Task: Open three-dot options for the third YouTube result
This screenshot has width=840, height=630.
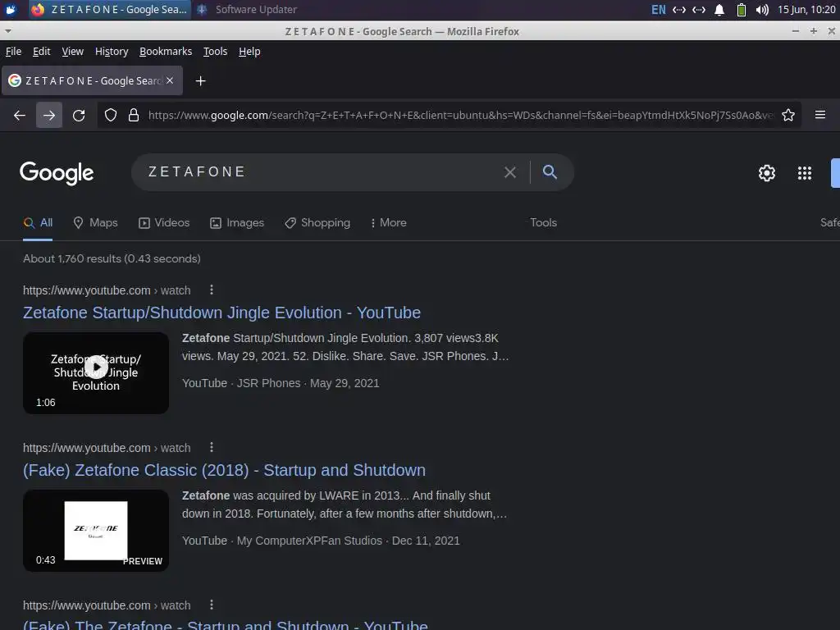Action: (x=212, y=605)
